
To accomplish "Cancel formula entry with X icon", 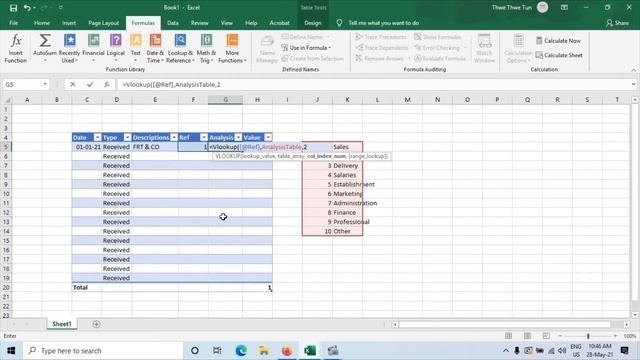I will pos(73,84).
